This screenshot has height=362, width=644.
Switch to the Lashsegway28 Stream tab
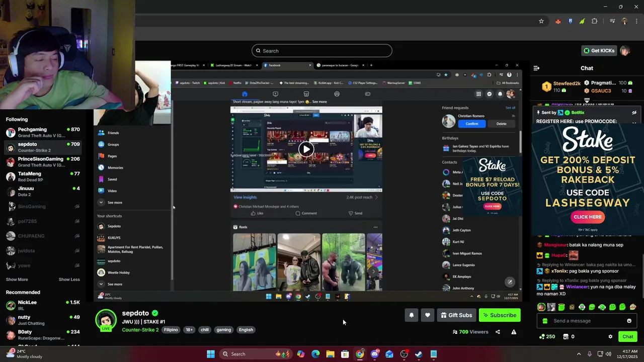[234, 65]
